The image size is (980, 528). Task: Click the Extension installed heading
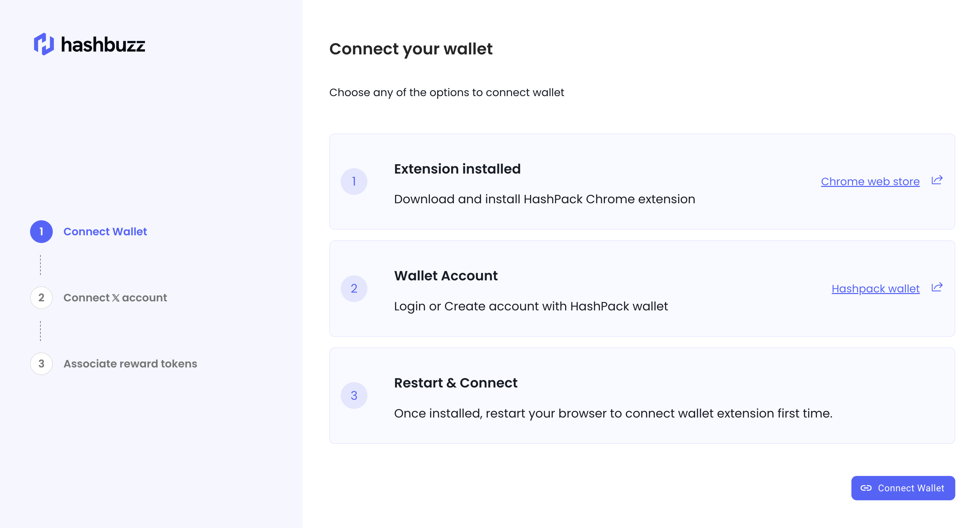coord(457,169)
